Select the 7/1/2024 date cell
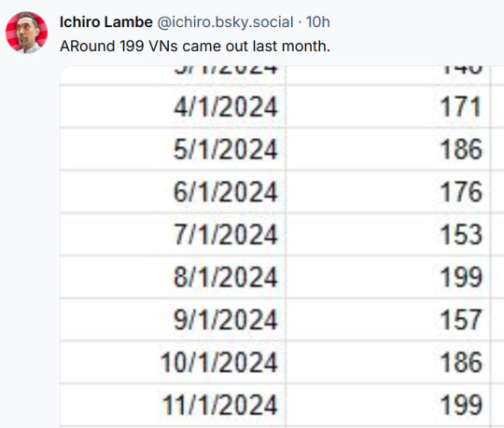 coord(173,234)
